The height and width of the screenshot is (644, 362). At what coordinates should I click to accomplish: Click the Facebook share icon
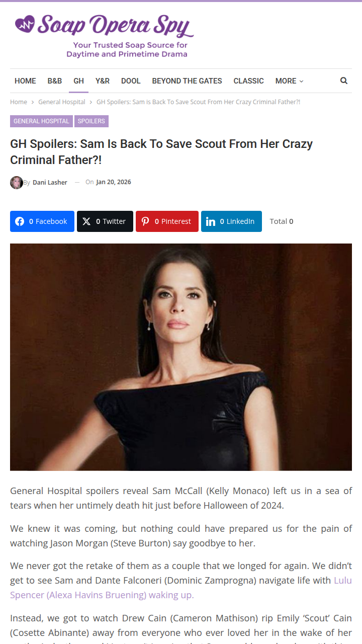(x=20, y=221)
